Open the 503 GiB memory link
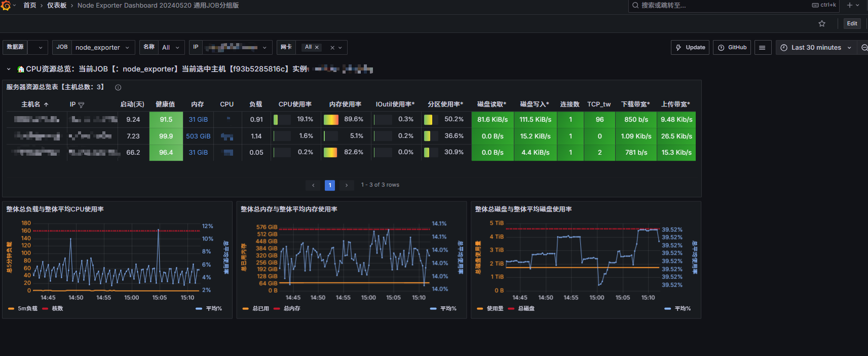 coord(198,136)
